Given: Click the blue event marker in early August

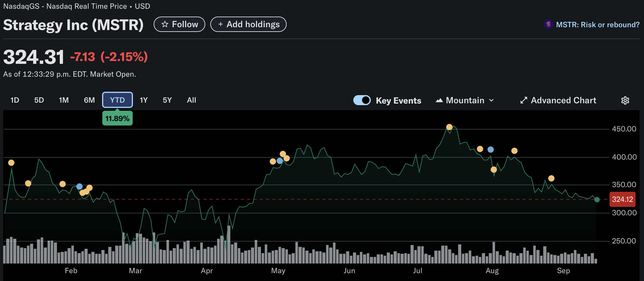Looking at the screenshot, I should (491, 150).
